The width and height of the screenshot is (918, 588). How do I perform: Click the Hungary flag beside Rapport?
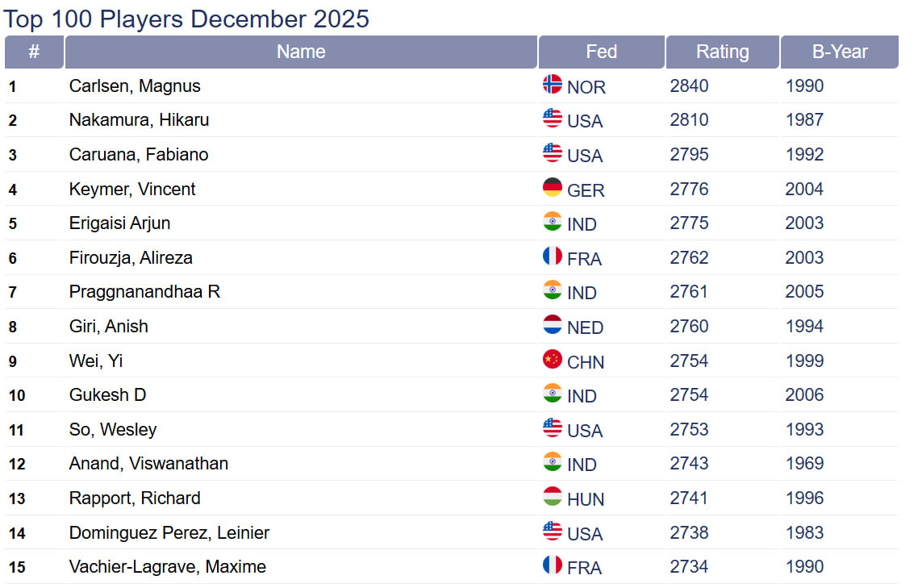coord(553,497)
